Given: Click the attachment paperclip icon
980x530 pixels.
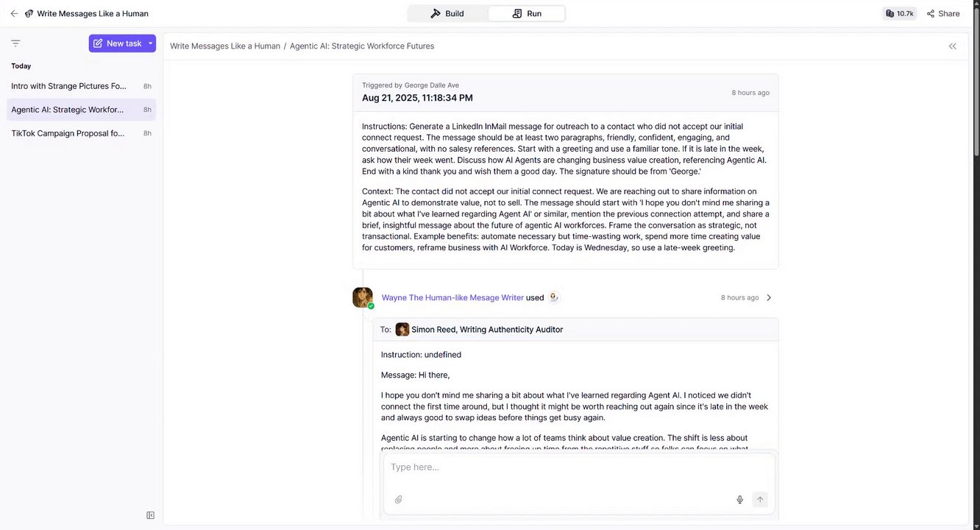Looking at the screenshot, I should coord(398,500).
